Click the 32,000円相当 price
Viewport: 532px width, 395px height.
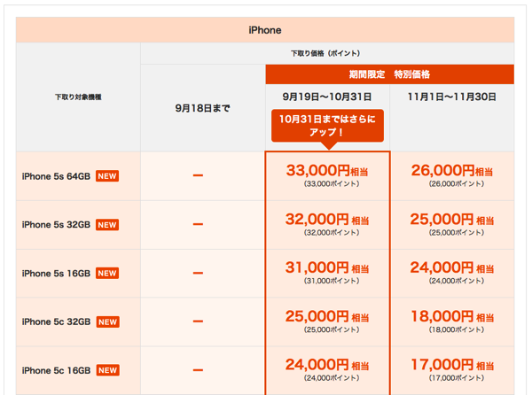pos(327,219)
